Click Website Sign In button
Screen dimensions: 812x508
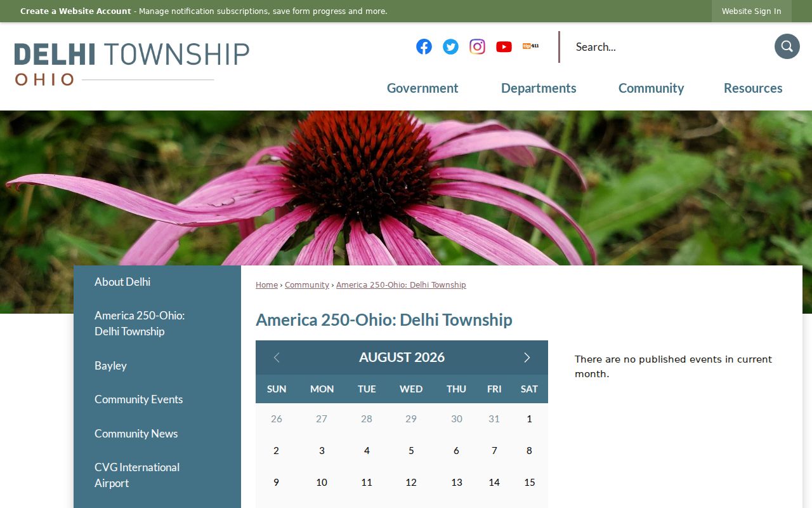[751, 11]
